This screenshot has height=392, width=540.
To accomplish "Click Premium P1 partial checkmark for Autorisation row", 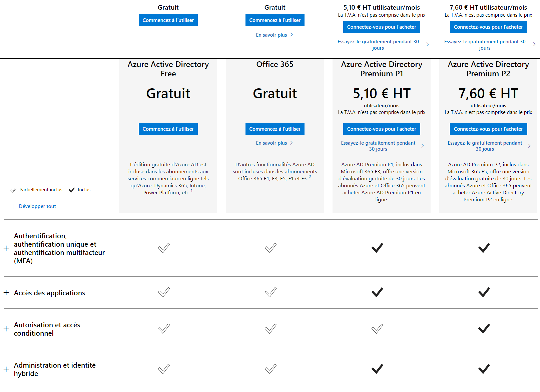I will 377,329.
